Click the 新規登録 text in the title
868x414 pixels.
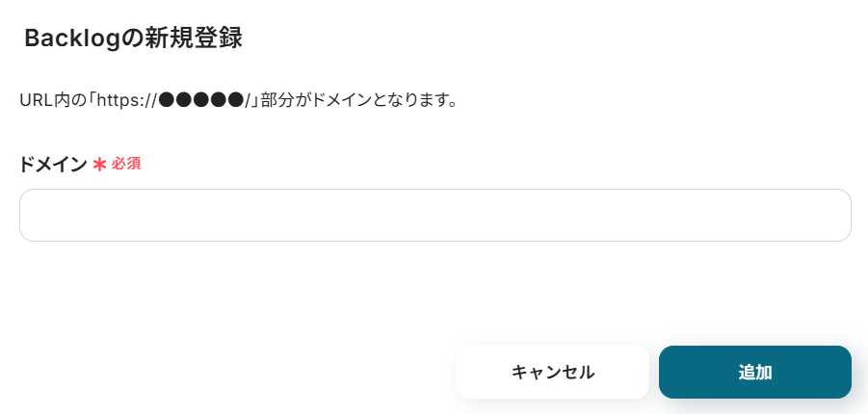194,39
